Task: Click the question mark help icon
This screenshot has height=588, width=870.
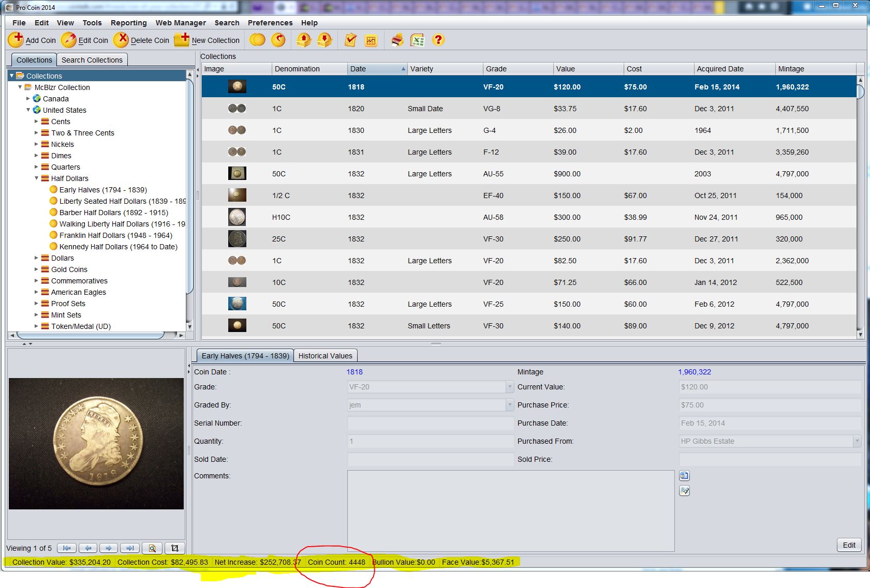Action: click(438, 40)
